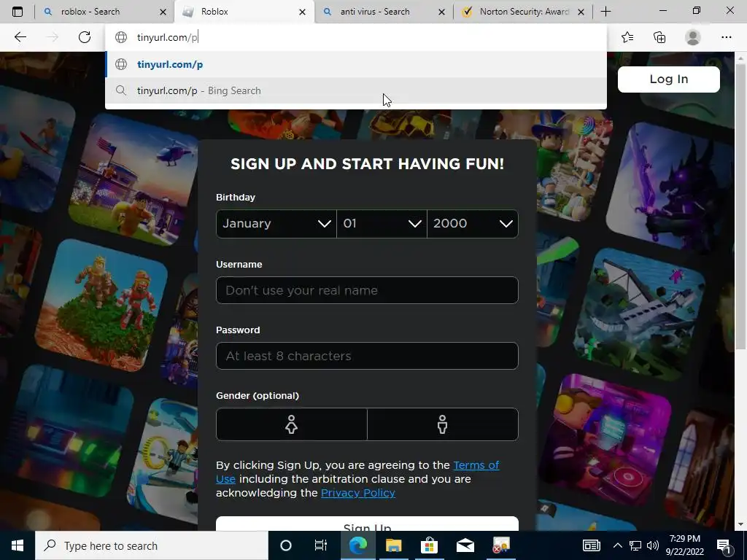Choose tinyurl.com/p Bing Search suggestion
This screenshot has height=560, width=747.
[x=356, y=90]
